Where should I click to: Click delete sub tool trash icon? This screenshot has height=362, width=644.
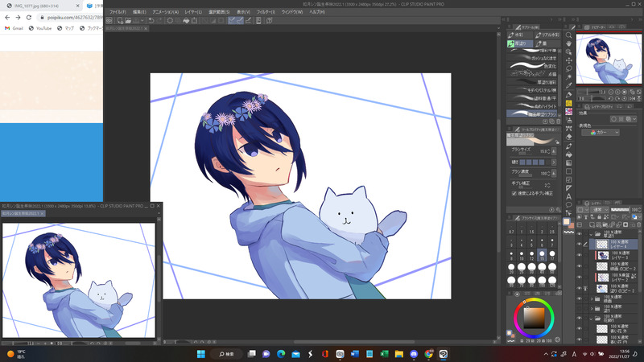coord(558,121)
